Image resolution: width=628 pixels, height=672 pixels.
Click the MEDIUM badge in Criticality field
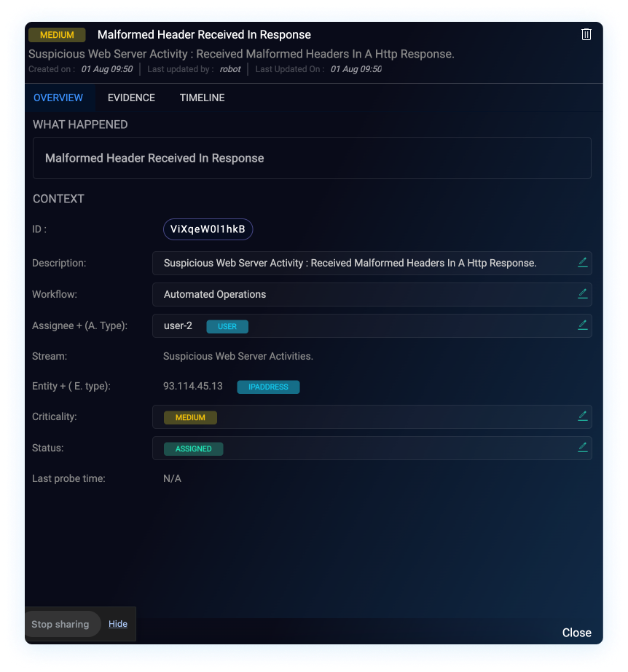[190, 418]
